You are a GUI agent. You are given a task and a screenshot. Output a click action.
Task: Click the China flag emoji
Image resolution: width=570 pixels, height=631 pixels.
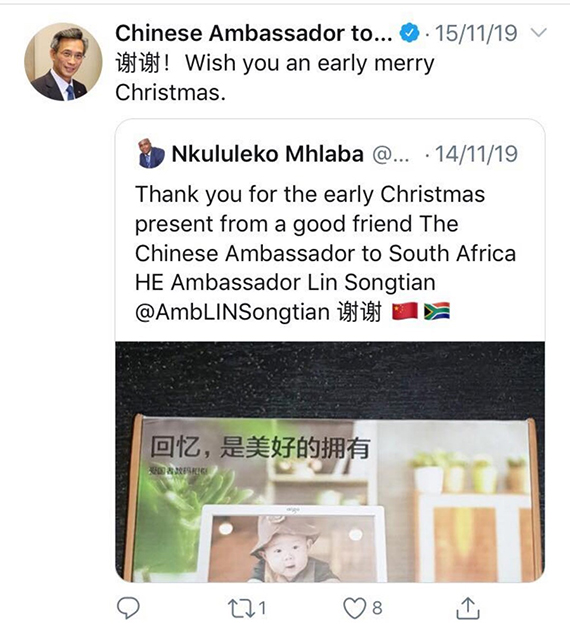(x=405, y=311)
